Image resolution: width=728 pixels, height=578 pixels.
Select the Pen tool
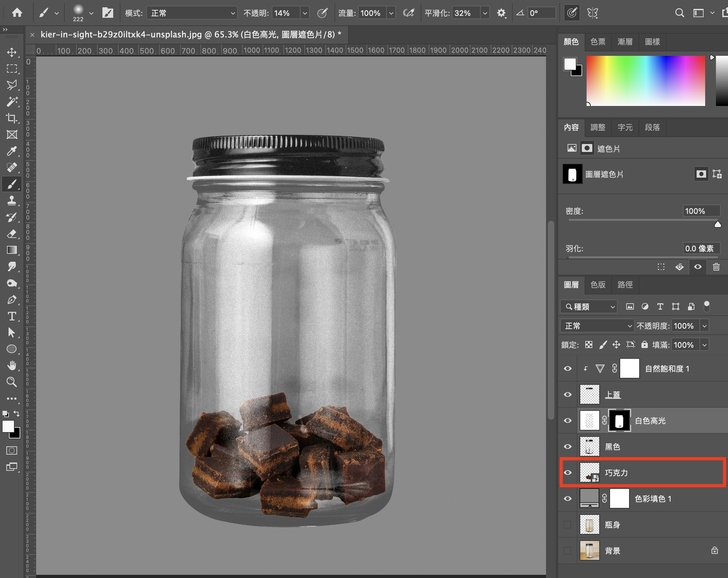click(12, 300)
